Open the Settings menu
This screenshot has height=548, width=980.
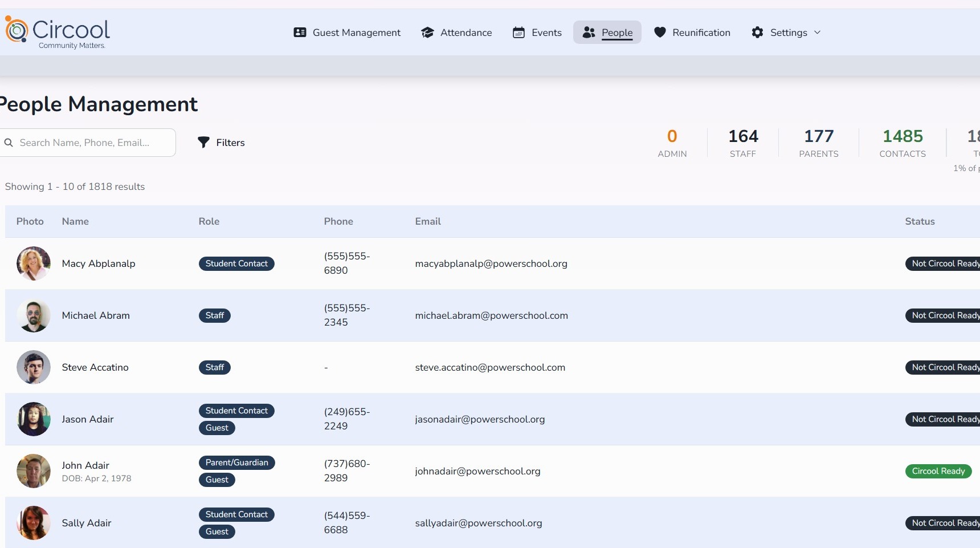(x=786, y=33)
